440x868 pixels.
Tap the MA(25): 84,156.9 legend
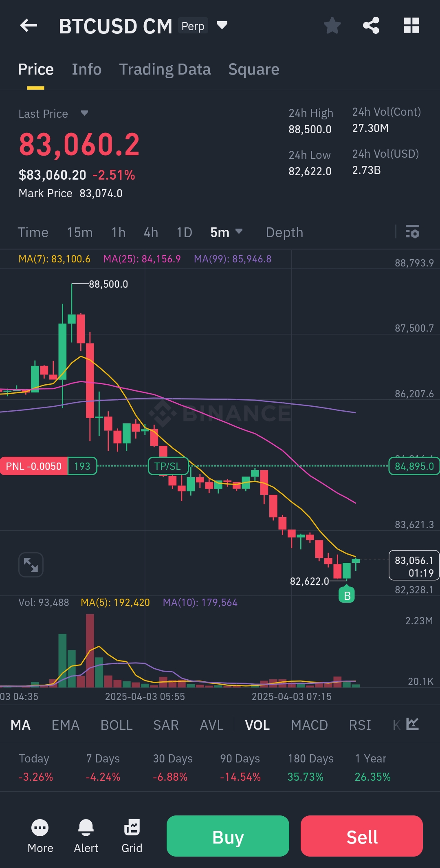tap(142, 259)
